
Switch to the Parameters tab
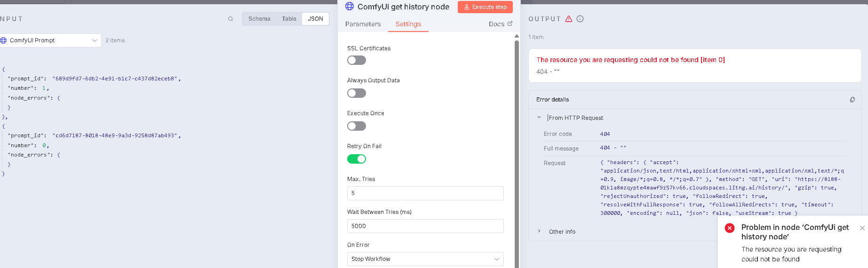point(363,24)
